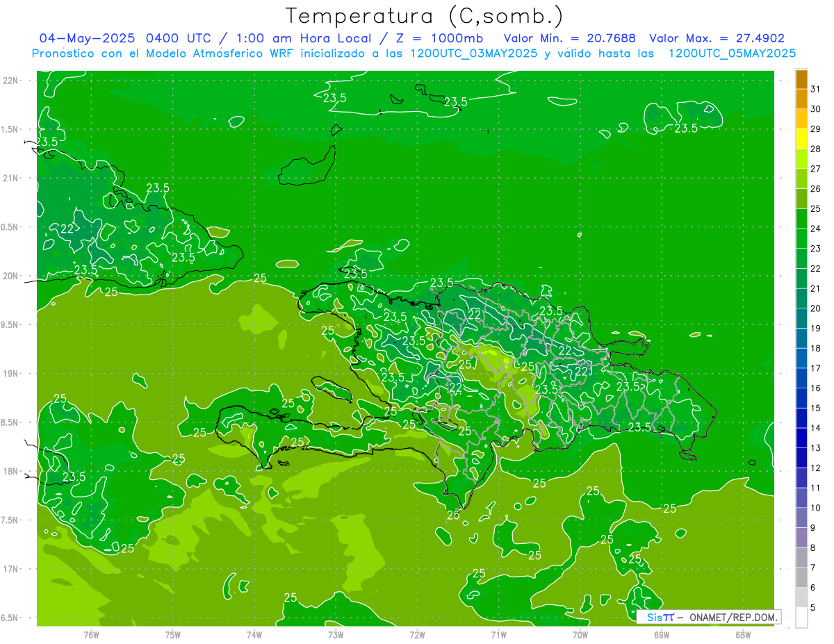
Task: Click the purple colorbar segment between 9 and 10
Action: (801, 518)
